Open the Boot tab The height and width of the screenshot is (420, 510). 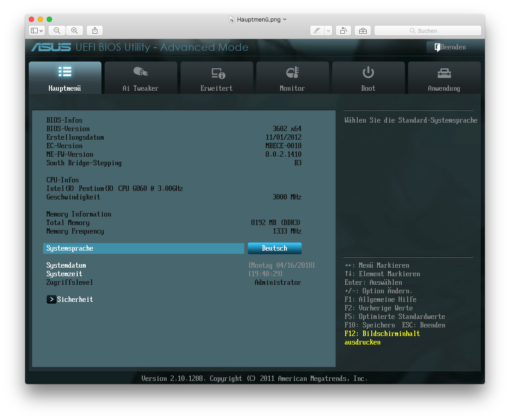click(368, 78)
